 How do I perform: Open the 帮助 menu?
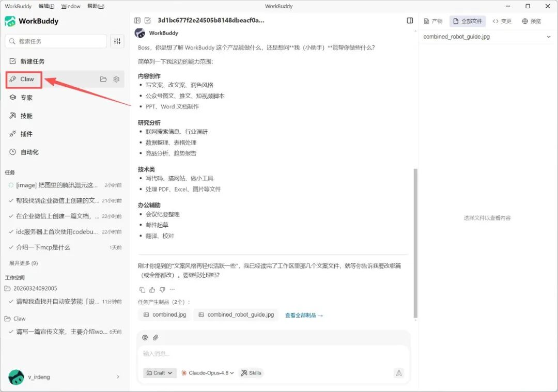coord(96,6)
